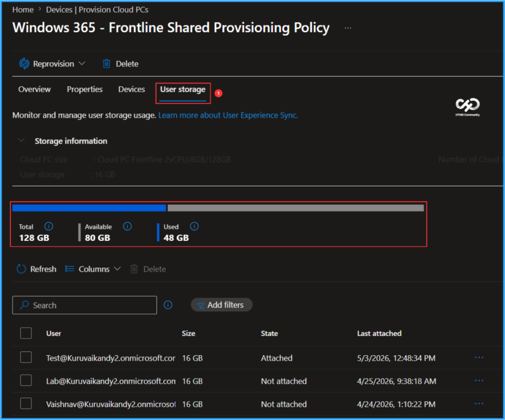Click the Add filters button
505x420 pixels.
(x=221, y=305)
